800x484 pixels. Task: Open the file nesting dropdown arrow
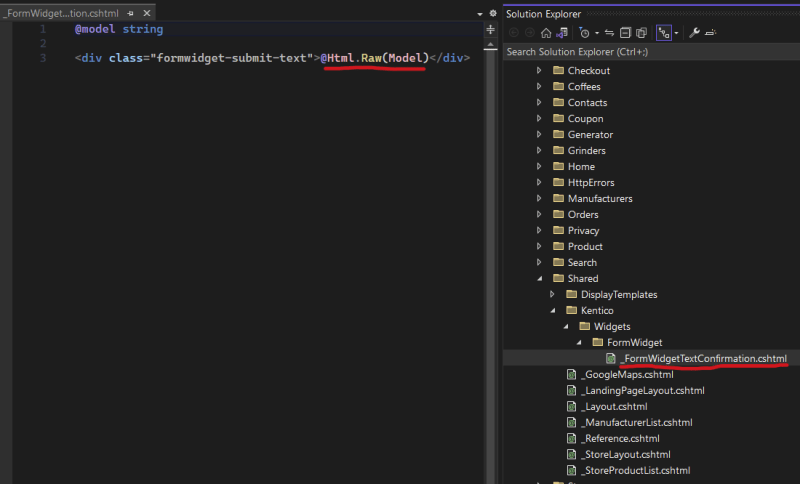tap(677, 33)
